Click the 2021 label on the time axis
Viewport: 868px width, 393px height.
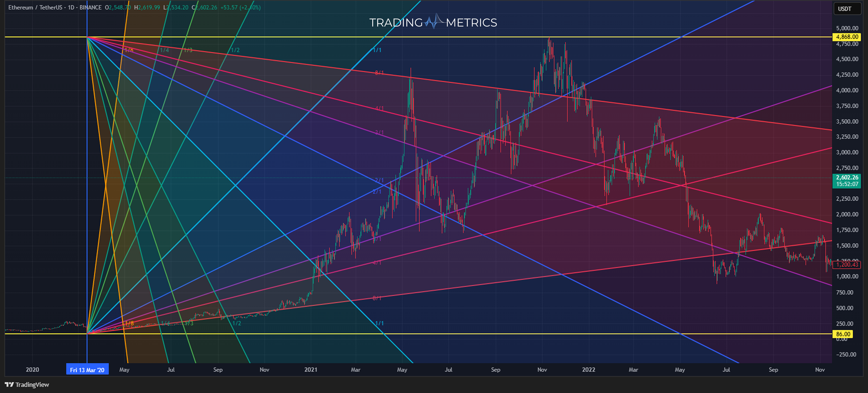click(x=311, y=369)
